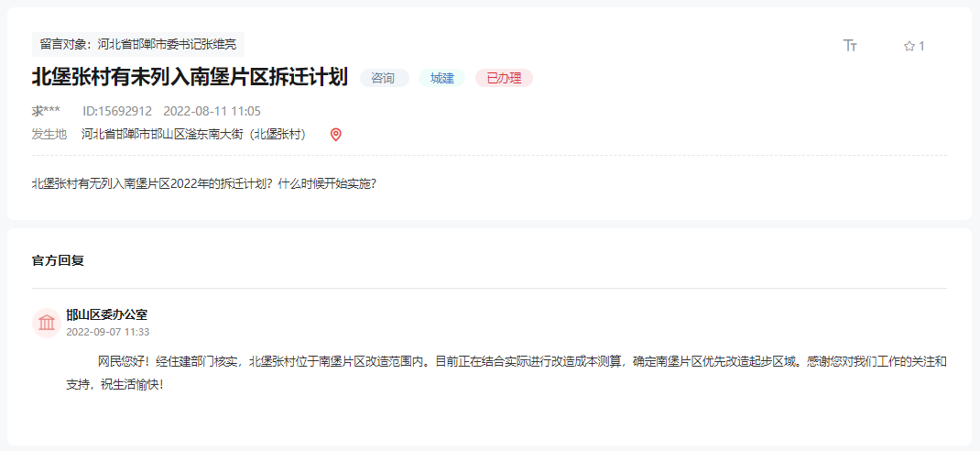Click the question text about 2022年的拆迁计划
This screenshot has width=980, height=451.
pyautogui.click(x=203, y=184)
